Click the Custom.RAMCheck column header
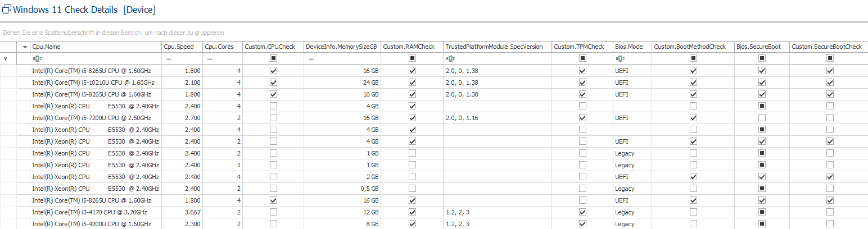868x229 pixels. coord(412,47)
